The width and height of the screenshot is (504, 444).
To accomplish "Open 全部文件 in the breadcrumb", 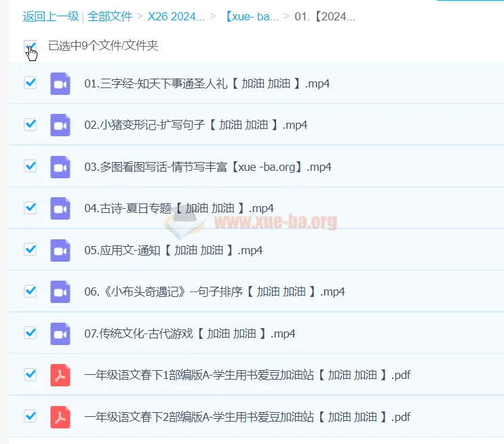I will [110, 16].
